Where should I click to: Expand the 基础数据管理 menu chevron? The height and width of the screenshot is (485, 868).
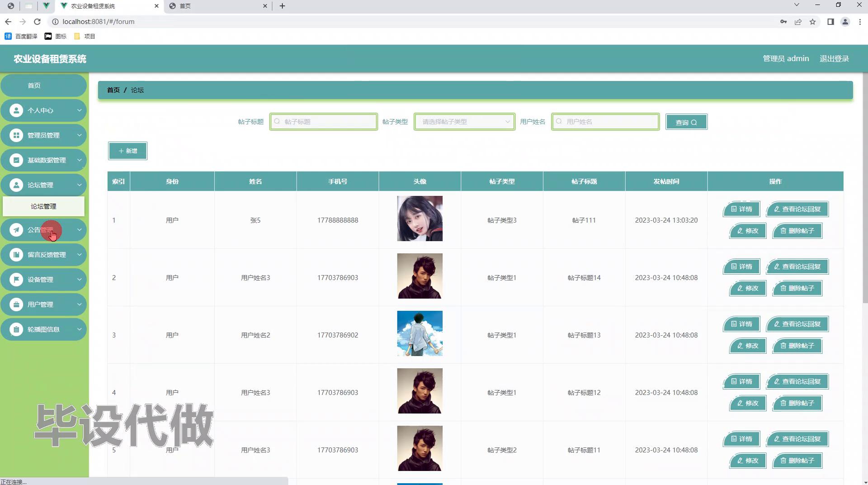click(79, 160)
